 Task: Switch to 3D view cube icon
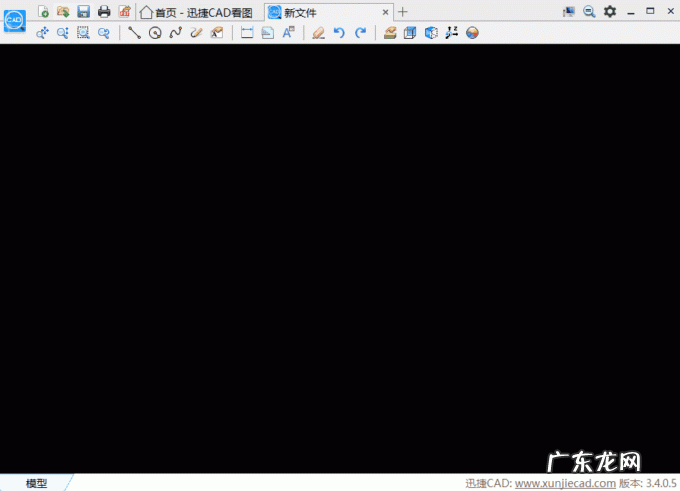pyautogui.click(x=430, y=33)
